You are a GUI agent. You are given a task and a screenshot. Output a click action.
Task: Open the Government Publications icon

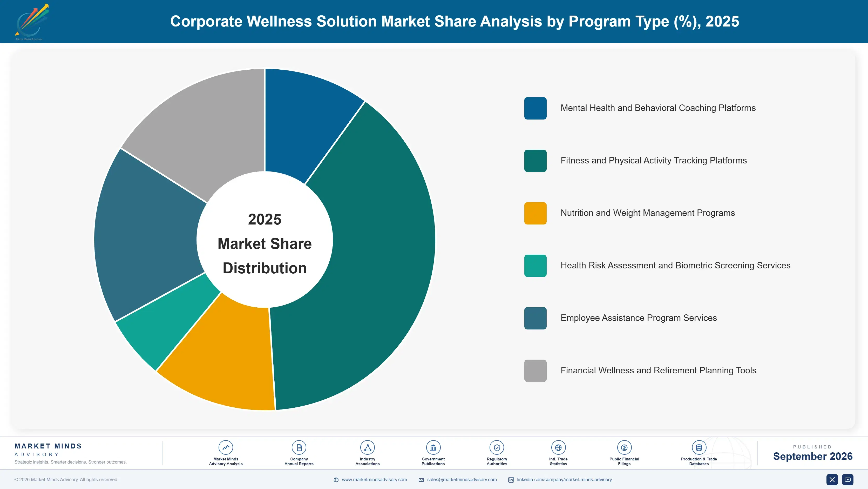tap(433, 447)
